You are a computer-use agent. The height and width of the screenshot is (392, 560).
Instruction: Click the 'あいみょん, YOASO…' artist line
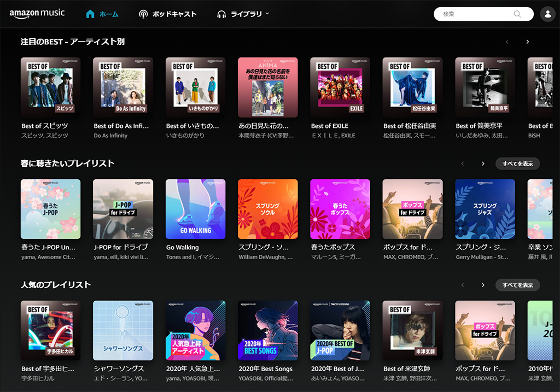tap(338, 378)
